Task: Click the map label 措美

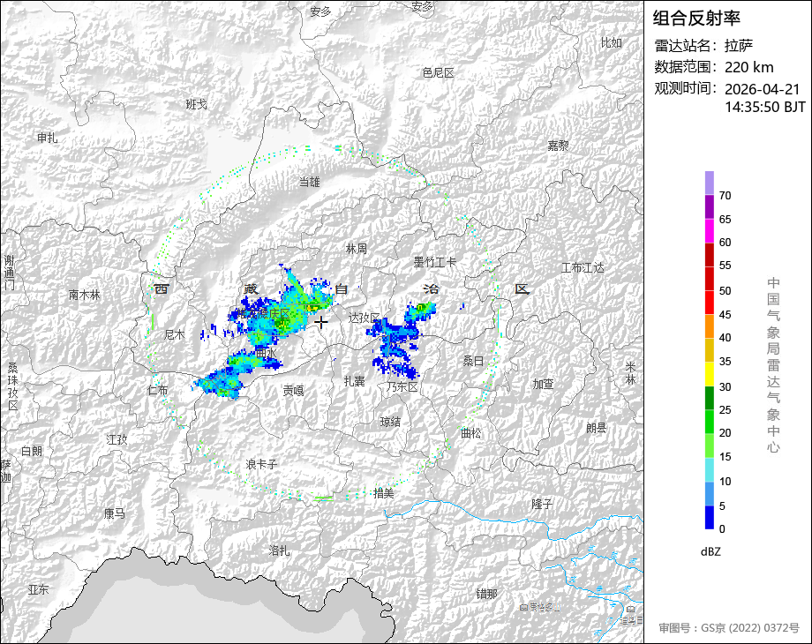Action: (384, 493)
